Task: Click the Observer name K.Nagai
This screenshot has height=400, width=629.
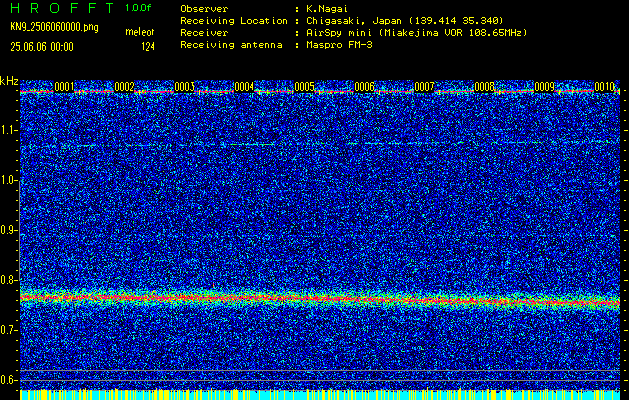Action: click(x=327, y=9)
